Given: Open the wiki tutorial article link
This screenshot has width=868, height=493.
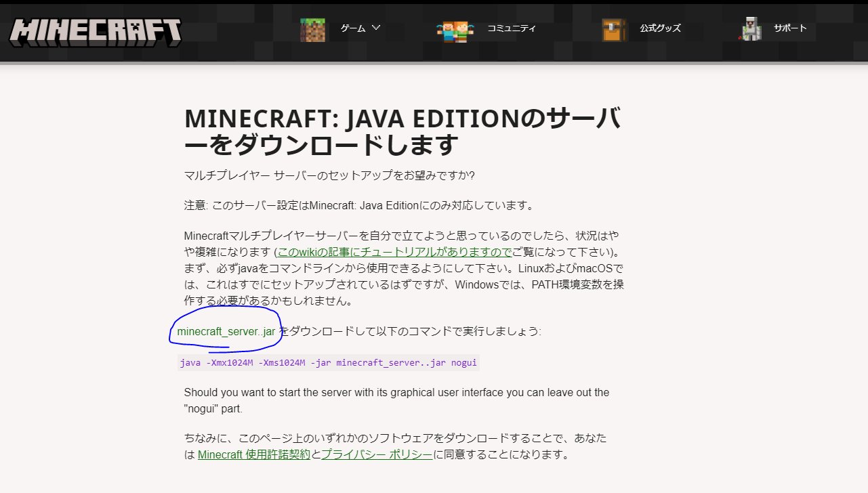Looking at the screenshot, I should [394, 252].
